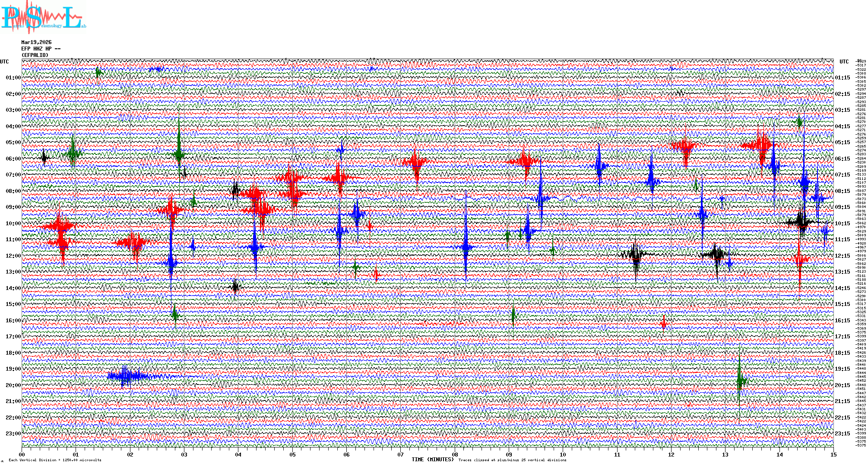Click the right UTC axis label
The height and width of the screenshot is (466, 868).
click(844, 62)
